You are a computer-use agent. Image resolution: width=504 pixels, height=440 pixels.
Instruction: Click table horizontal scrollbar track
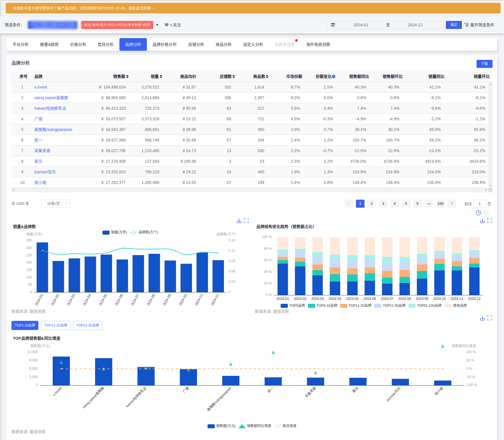click(250, 190)
